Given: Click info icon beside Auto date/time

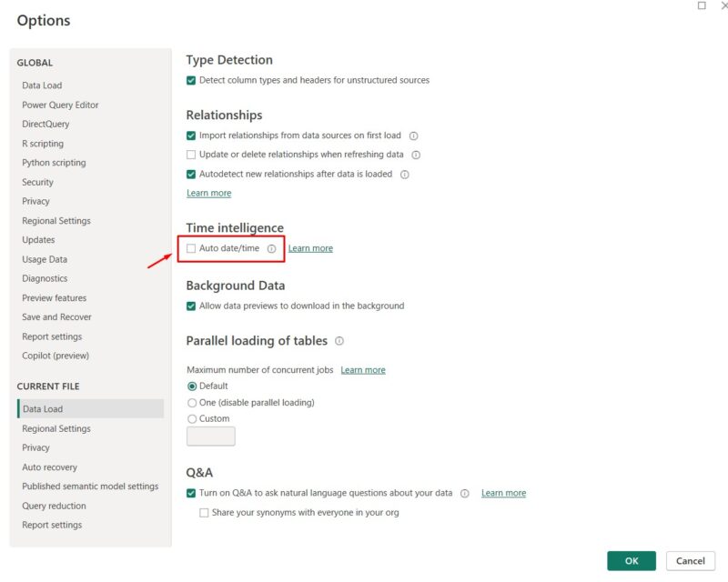Looking at the screenshot, I should (x=271, y=248).
